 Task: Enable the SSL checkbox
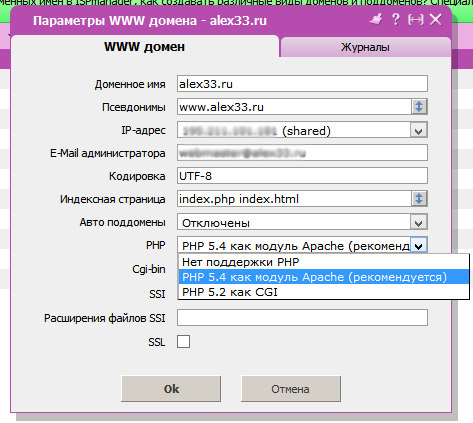[183, 342]
